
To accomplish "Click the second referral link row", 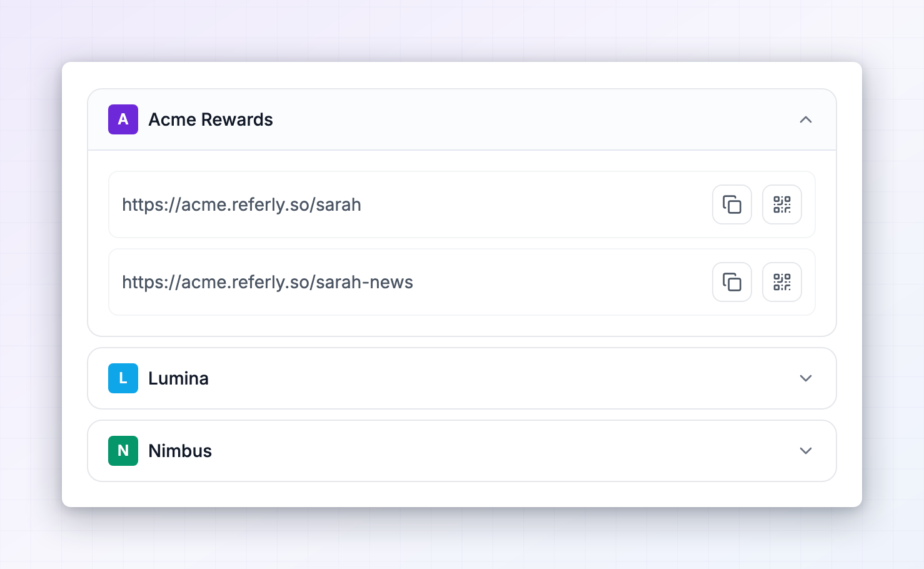I will 462,282.
